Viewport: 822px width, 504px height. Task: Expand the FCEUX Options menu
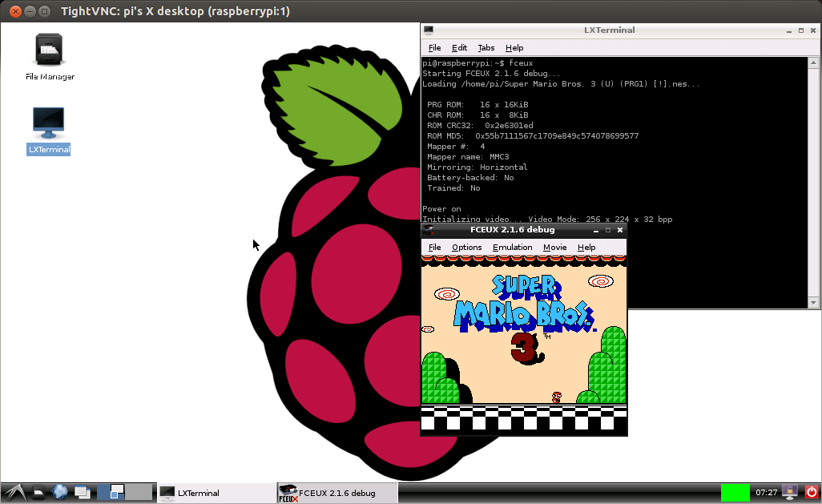coord(466,248)
